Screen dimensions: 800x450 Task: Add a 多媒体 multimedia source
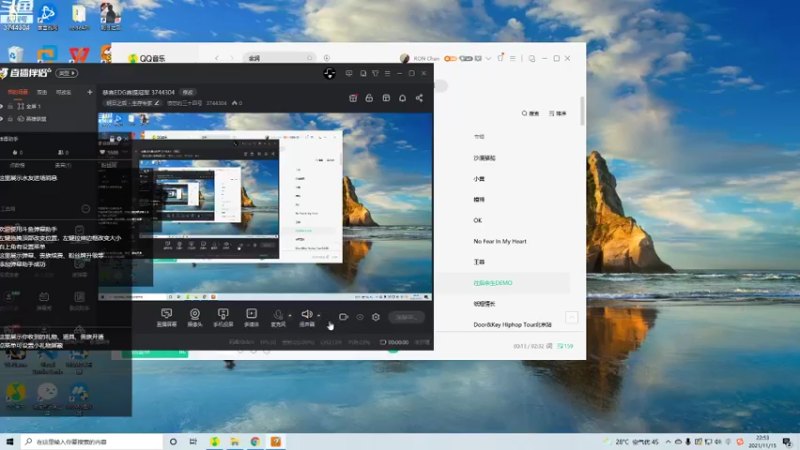(x=252, y=317)
